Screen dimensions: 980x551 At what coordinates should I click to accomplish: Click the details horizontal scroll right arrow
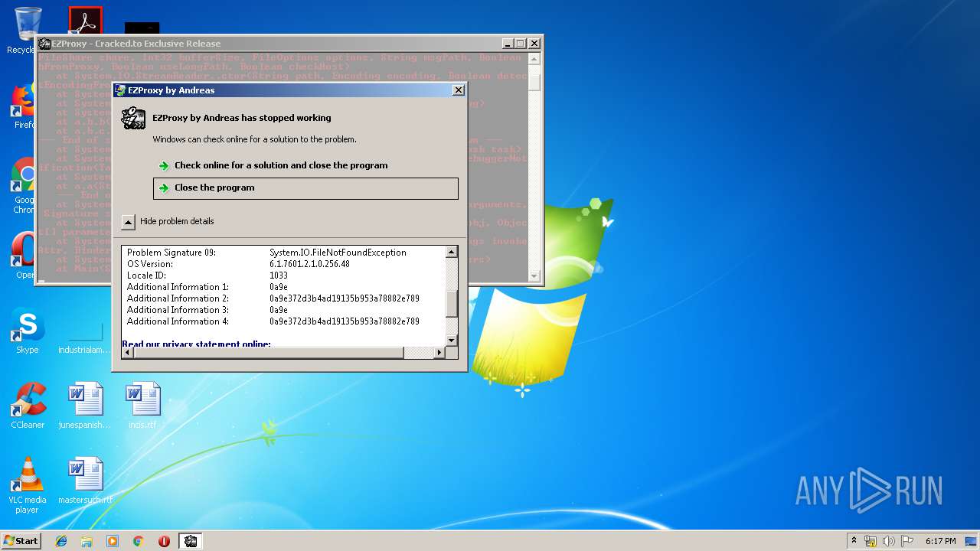pyautogui.click(x=439, y=352)
